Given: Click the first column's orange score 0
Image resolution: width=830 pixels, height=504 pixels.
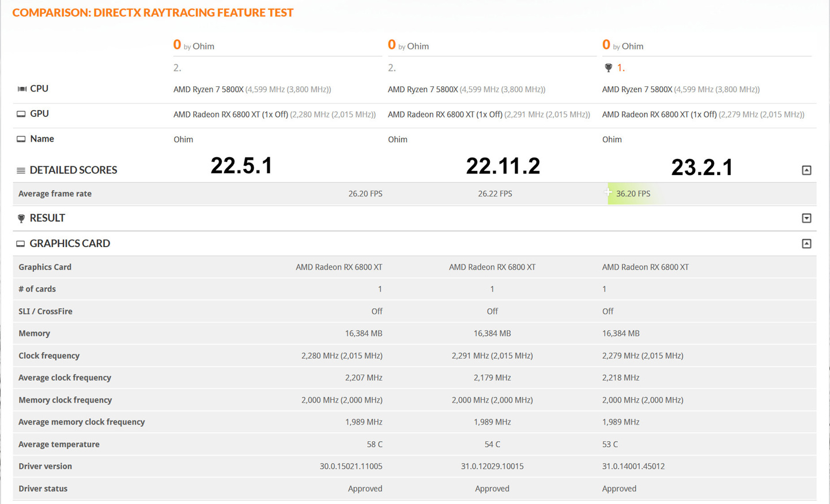Looking at the screenshot, I should [177, 44].
